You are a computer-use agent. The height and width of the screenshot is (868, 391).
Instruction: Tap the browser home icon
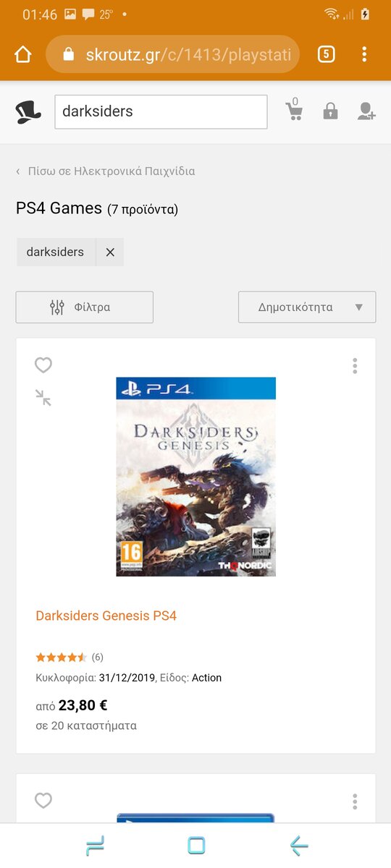(x=23, y=55)
